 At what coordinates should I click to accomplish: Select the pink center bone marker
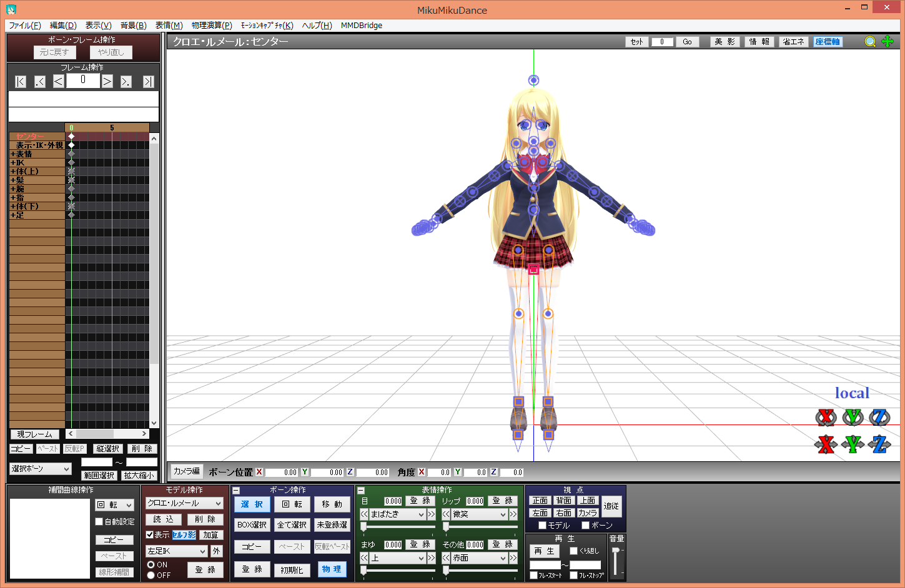coord(533,269)
